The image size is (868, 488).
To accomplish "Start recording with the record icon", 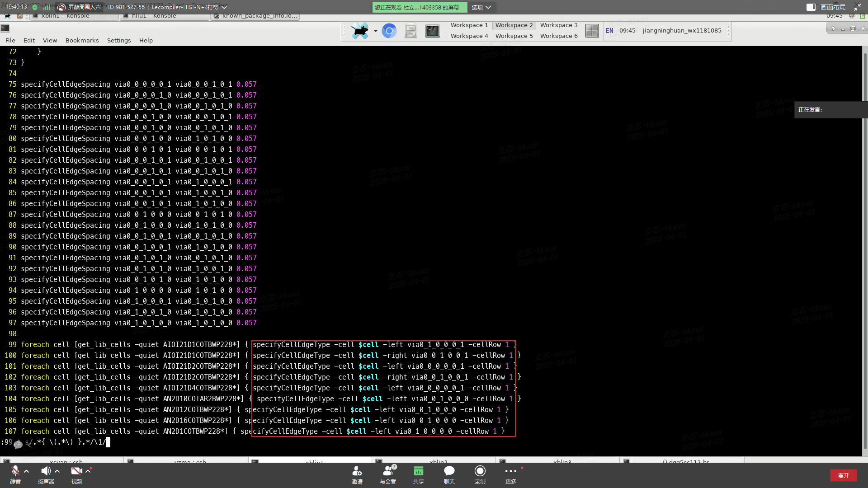I will (x=480, y=471).
